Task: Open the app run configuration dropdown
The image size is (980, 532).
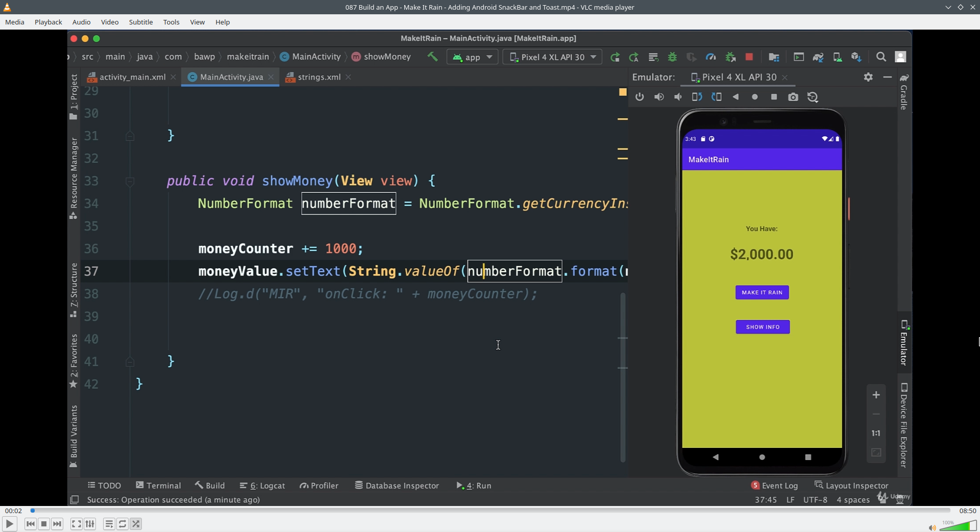Action: coord(472,57)
